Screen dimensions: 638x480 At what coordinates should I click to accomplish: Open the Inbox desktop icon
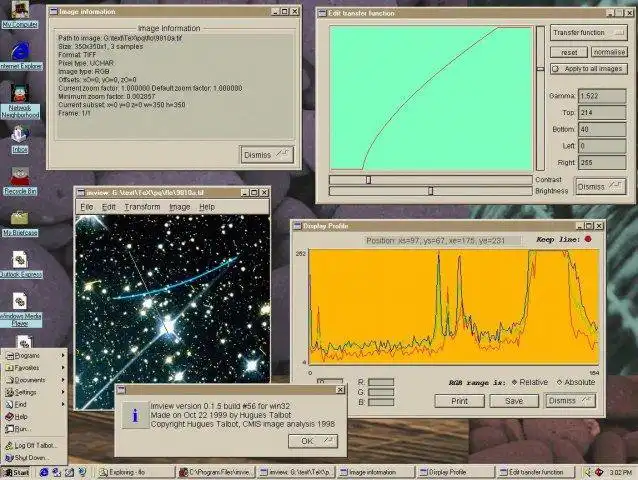pos(20,140)
